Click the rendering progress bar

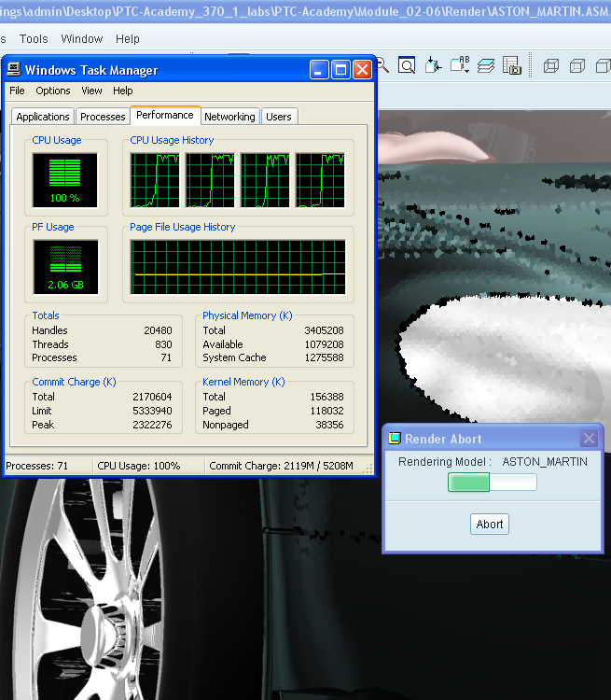[493, 483]
